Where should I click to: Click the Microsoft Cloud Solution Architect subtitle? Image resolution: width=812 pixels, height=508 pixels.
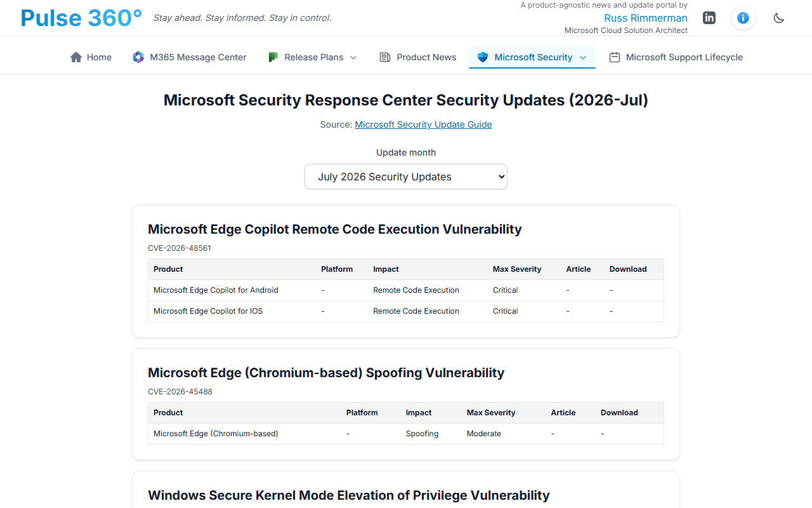(626, 30)
